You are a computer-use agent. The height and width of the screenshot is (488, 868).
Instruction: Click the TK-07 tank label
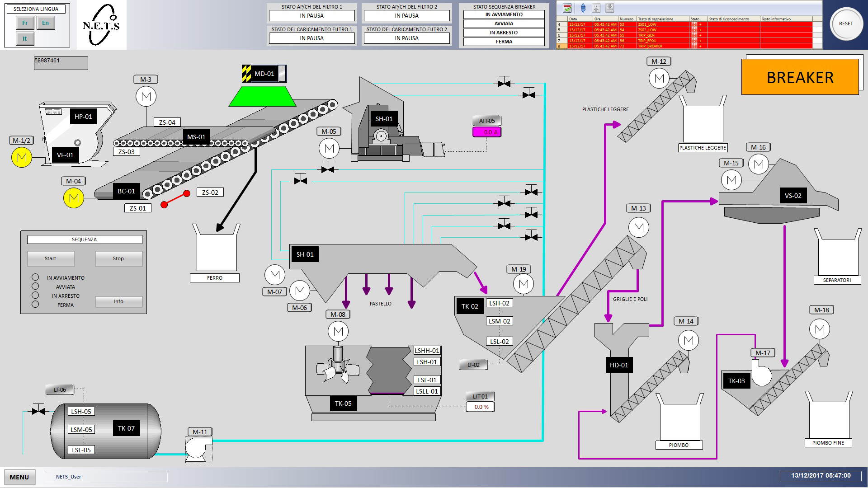[x=126, y=428]
